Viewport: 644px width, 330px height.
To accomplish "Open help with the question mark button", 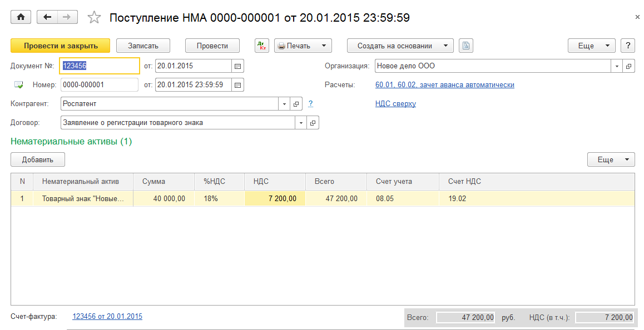I will pos(627,46).
